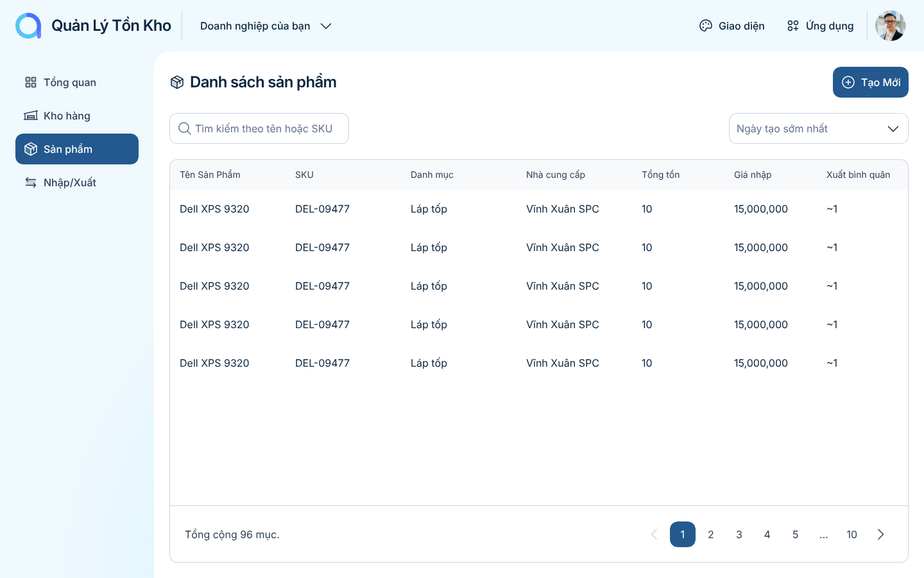Open Nhập/Xuất via its arrows icon
Image resolution: width=924 pixels, height=578 pixels.
pos(30,182)
